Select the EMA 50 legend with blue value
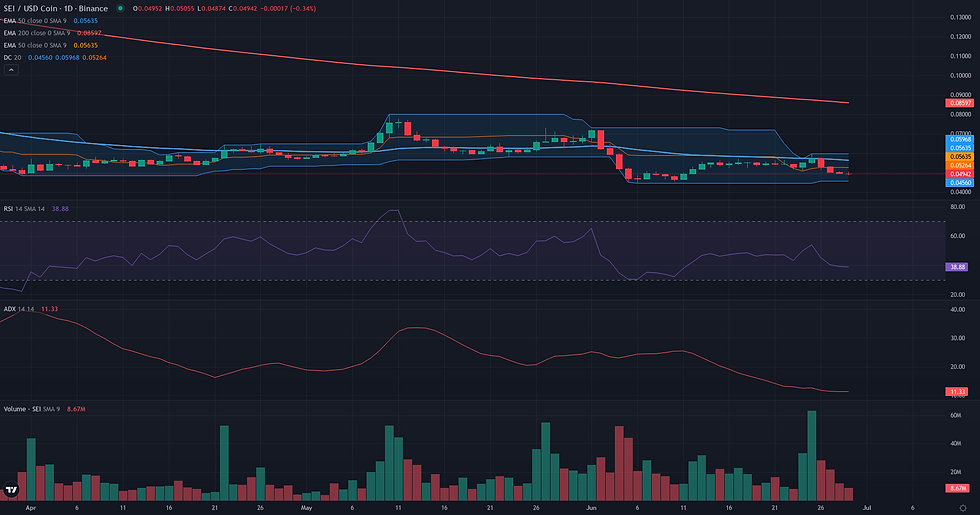The width and height of the screenshot is (980, 515). coord(51,21)
